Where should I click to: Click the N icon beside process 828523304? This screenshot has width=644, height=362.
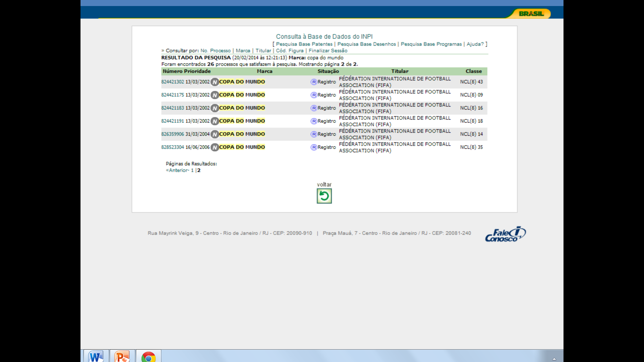[x=215, y=147]
